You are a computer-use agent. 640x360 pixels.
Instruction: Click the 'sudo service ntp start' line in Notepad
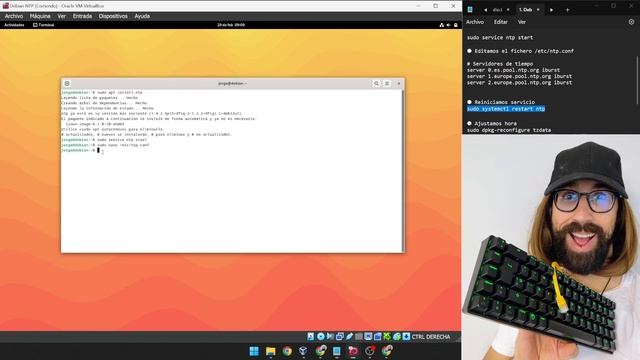click(500, 38)
